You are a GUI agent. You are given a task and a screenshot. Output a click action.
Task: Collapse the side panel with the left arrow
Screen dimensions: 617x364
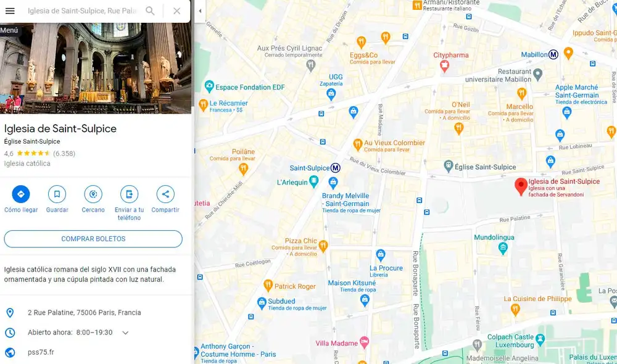pos(199,10)
